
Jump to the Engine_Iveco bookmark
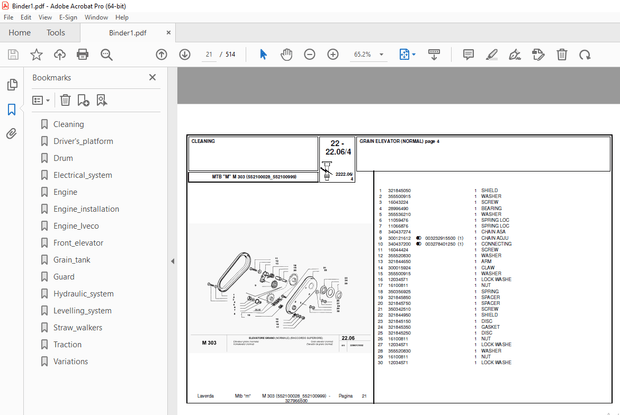click(76, 226)
